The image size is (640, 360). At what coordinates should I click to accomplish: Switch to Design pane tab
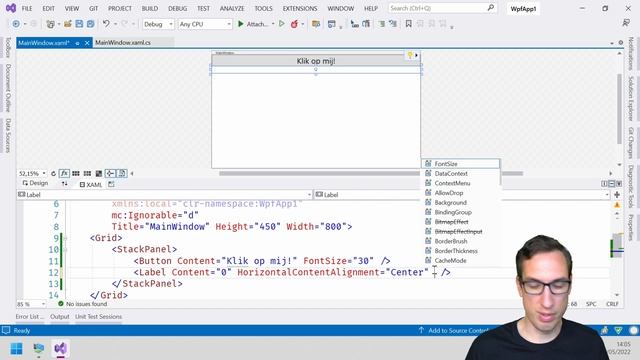(x=36, y=183)
